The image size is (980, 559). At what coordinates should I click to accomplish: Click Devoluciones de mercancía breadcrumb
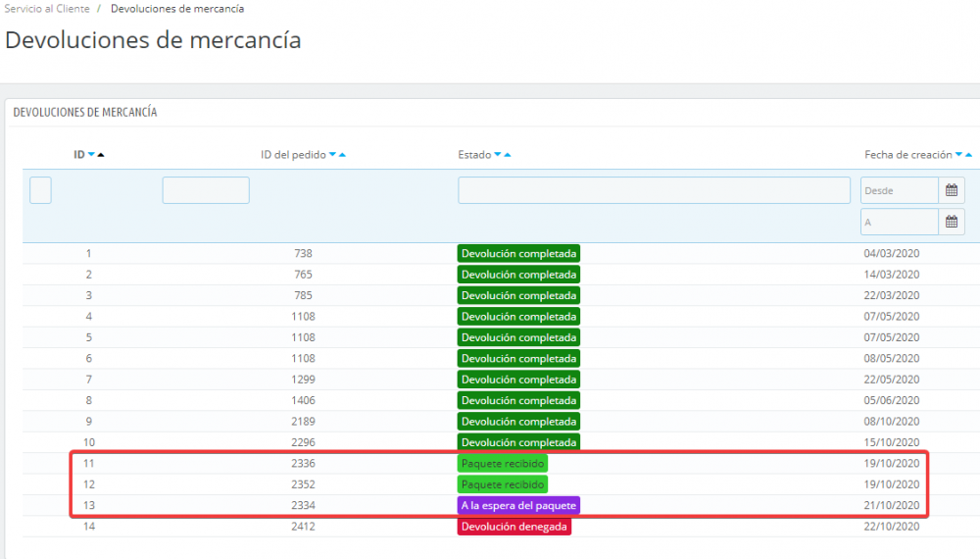tap(177, 9)
